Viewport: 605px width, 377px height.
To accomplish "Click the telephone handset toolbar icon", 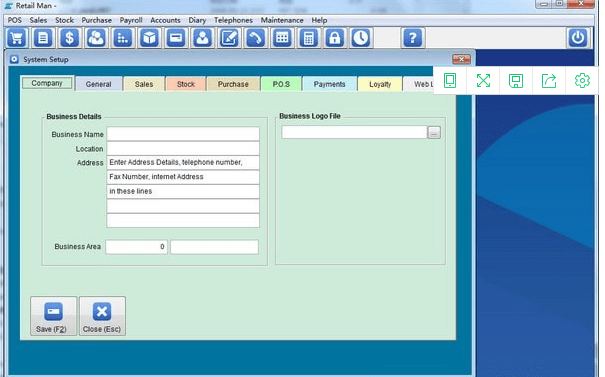I will [255, 38].
